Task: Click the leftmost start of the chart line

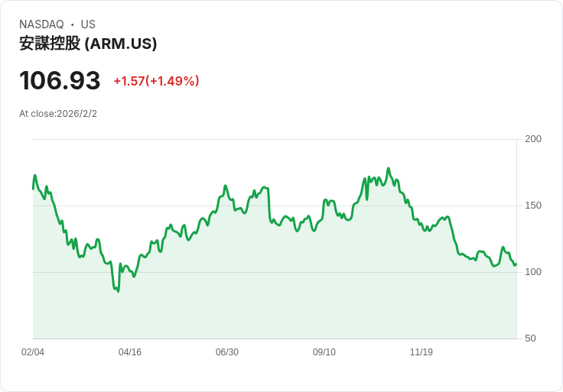Action: click(x=33, y=188)
